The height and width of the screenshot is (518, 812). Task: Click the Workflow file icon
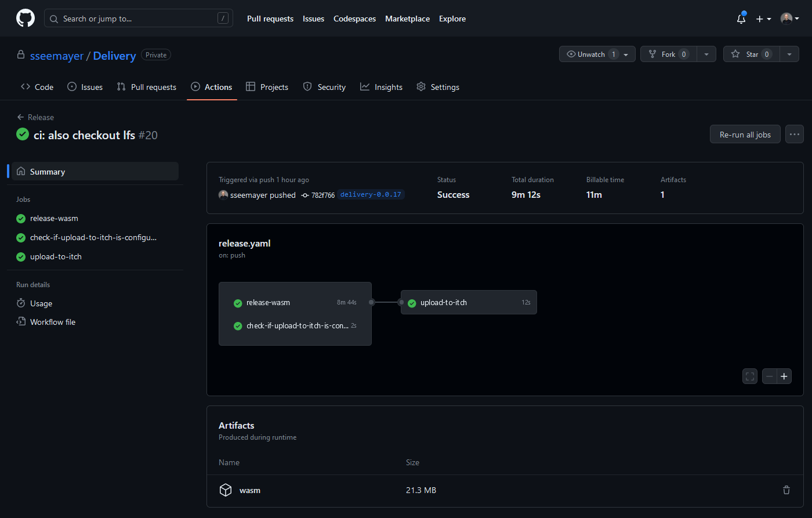click(x=21, y=322)
